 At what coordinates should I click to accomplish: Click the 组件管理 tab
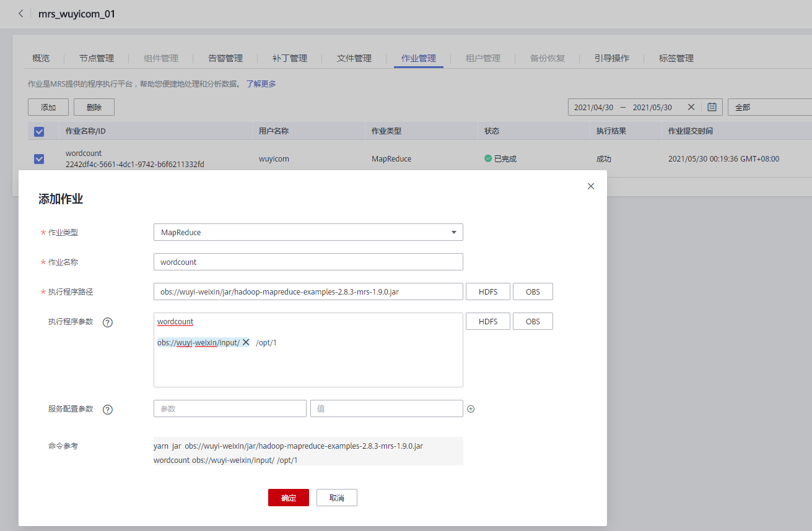click(161, 58)
